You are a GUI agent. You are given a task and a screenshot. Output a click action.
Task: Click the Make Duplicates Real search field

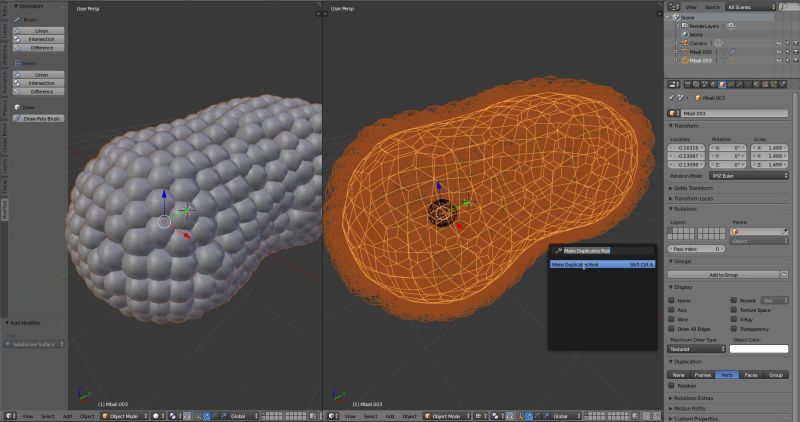(604, 251)
